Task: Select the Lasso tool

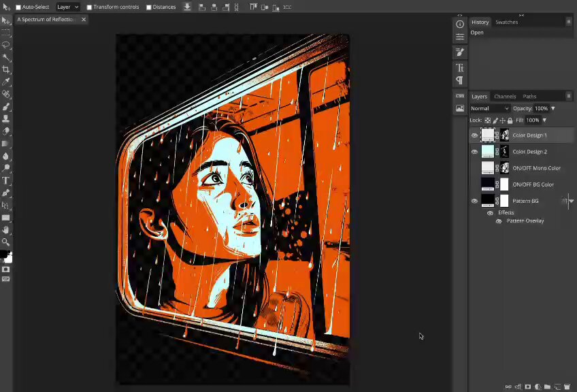Action: pyautogui.click(x=6, y=45)
